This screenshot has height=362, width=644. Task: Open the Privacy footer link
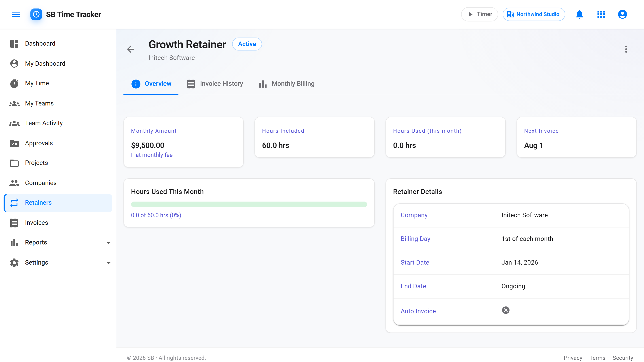(x=573, y=358)
